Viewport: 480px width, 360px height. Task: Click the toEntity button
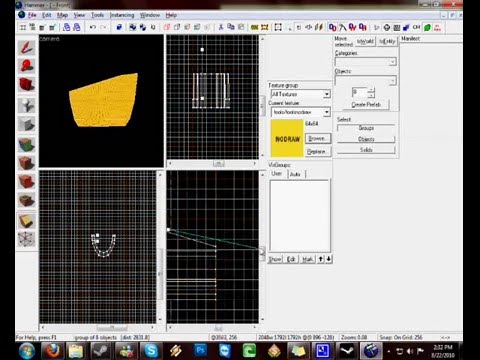(387, 41)
